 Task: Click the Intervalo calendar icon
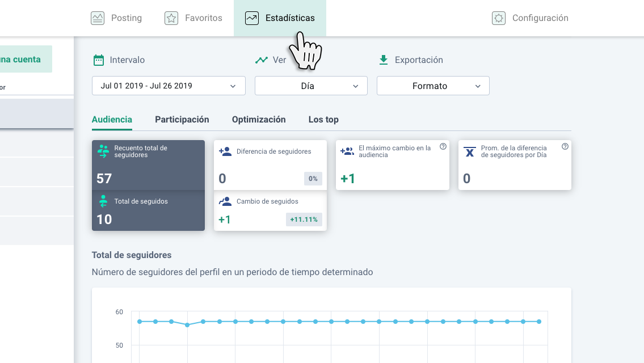(99, 60)
